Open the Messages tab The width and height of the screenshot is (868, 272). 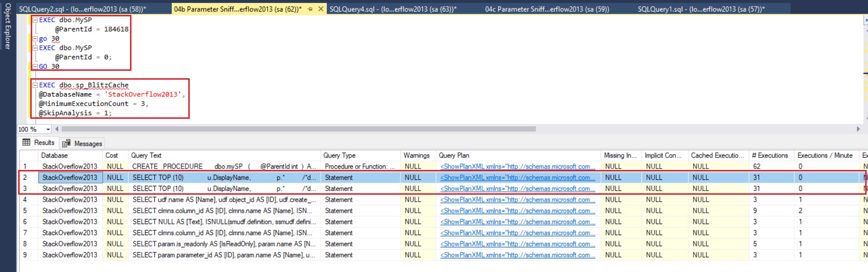tap(82, 143)
